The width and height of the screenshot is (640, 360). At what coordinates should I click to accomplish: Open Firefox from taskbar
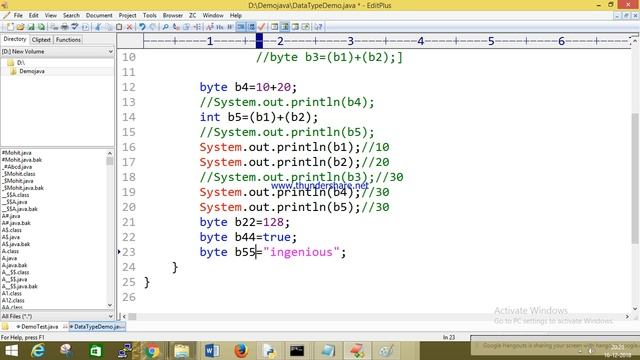(x=241, y=351)
